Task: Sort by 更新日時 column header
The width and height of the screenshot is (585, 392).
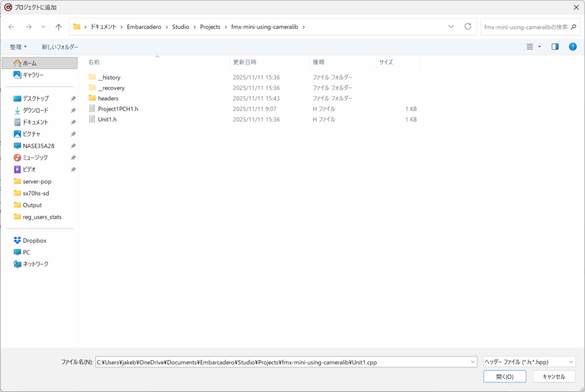Action: (x=245, y=62)
